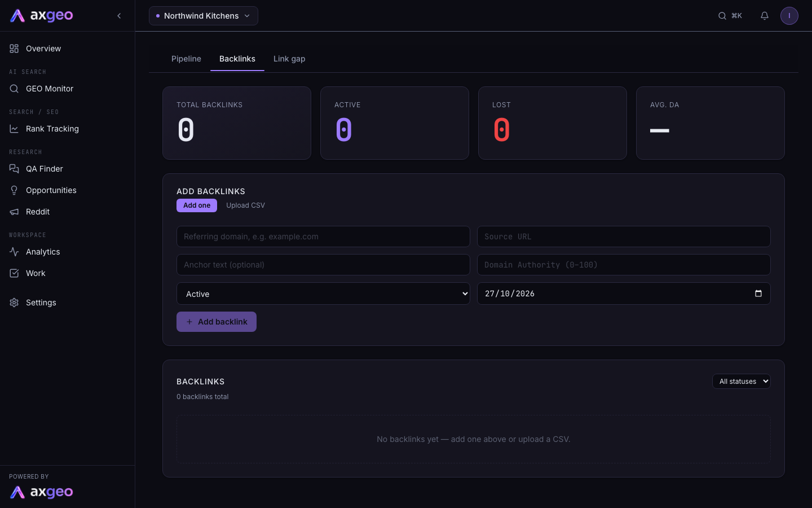Screen dimensions: 812x508
Task: Click the axgeo logo in the header
Action: tap(42, 16)
